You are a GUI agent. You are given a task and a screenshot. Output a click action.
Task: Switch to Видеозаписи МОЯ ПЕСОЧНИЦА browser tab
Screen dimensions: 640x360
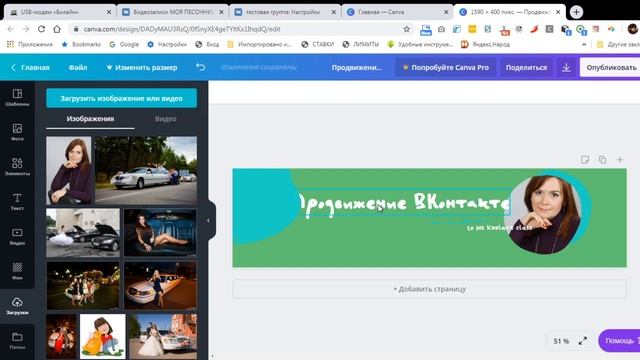172,12
